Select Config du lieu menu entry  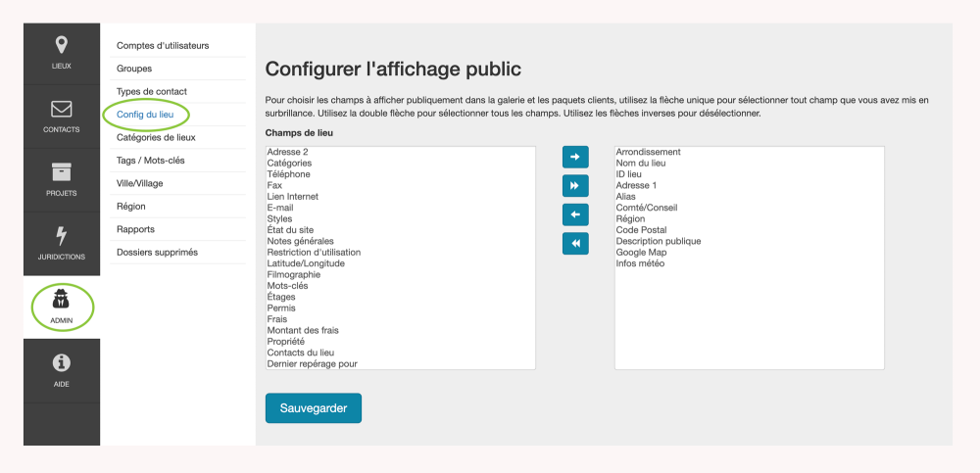tap(145, 115)
